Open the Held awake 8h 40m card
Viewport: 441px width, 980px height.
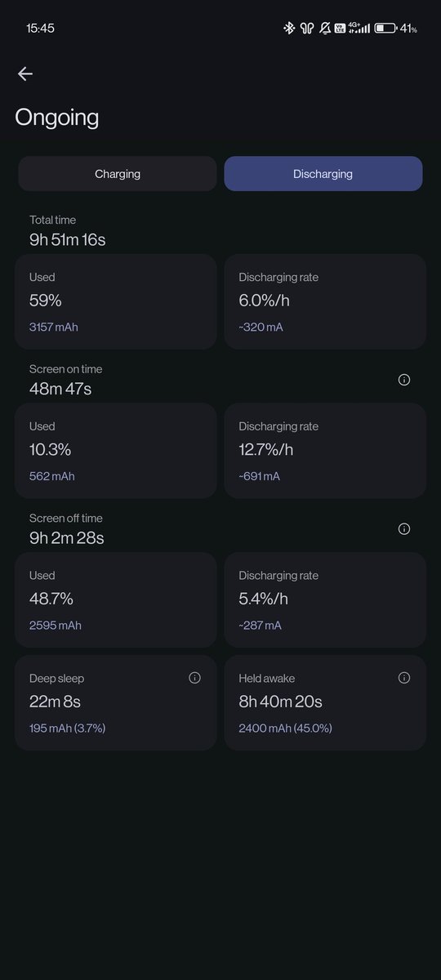coord(325,702)
